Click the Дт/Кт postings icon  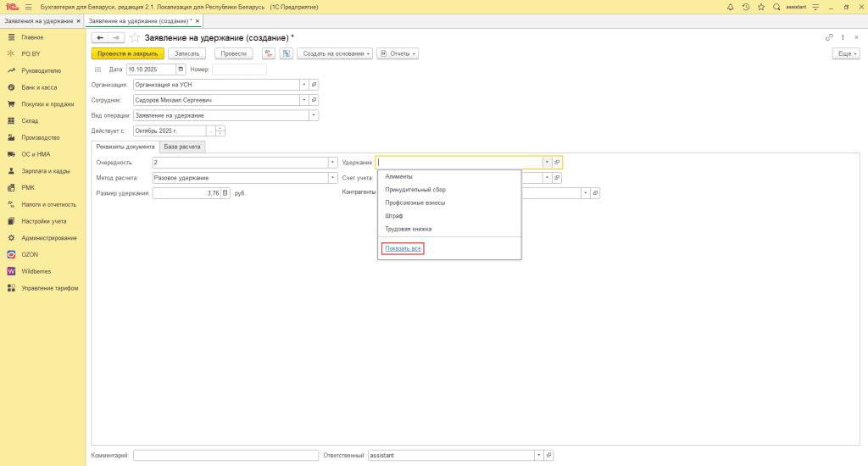click(268, 53)
